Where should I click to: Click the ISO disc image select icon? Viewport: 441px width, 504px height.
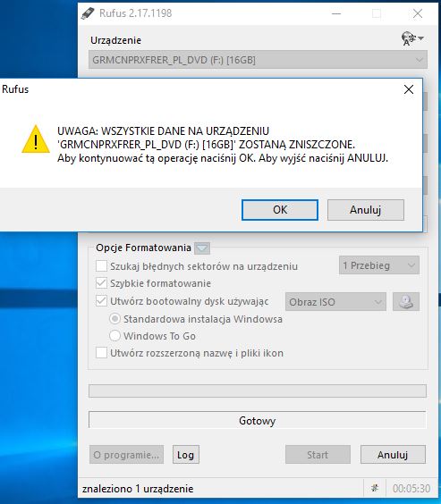tap(406, 302)
